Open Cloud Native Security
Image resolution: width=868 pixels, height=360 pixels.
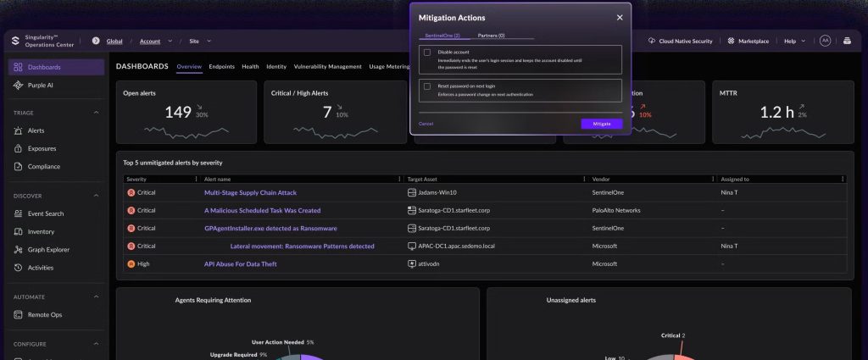tap(681, 41)
